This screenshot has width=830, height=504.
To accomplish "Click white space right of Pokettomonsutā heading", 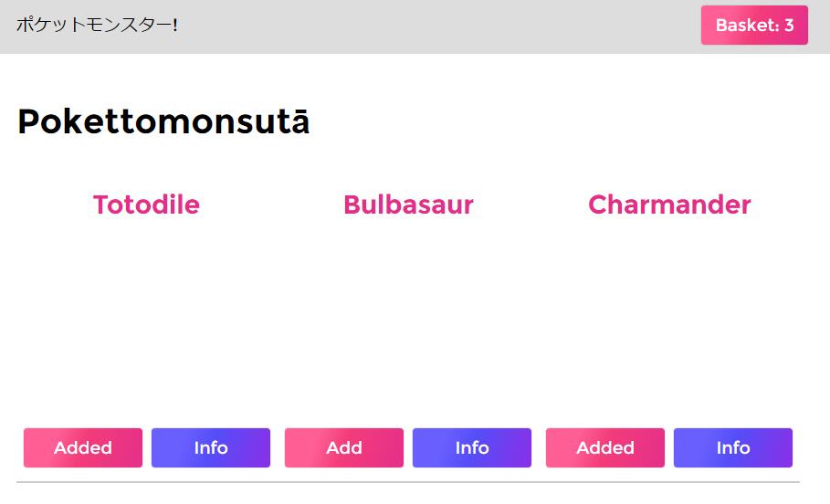I will pyautogui.click(x=548, y=122).
